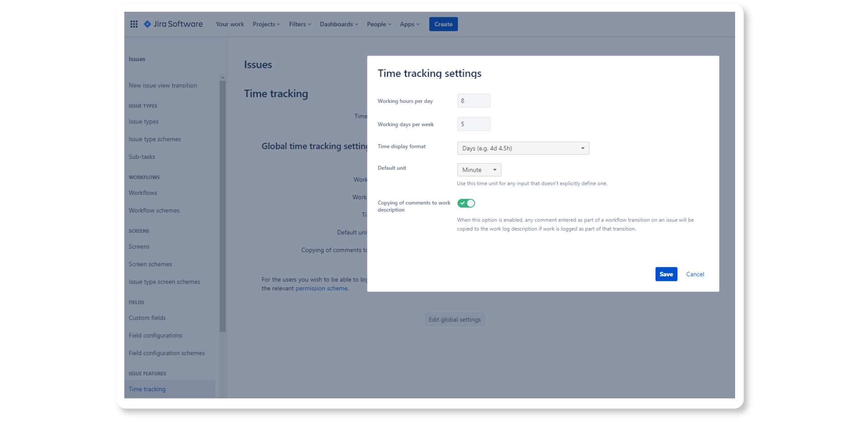Open Screens in sidebar

coord(139,246)
